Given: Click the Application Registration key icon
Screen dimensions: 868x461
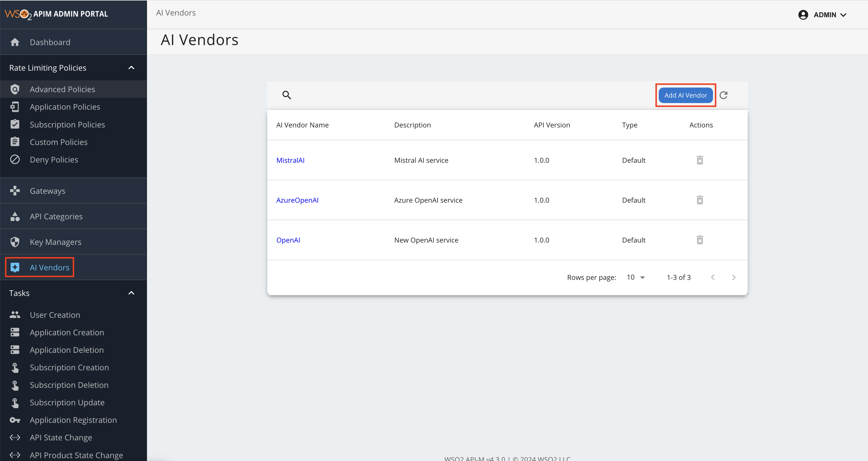Looking at the screenshot, I should 15,420.
